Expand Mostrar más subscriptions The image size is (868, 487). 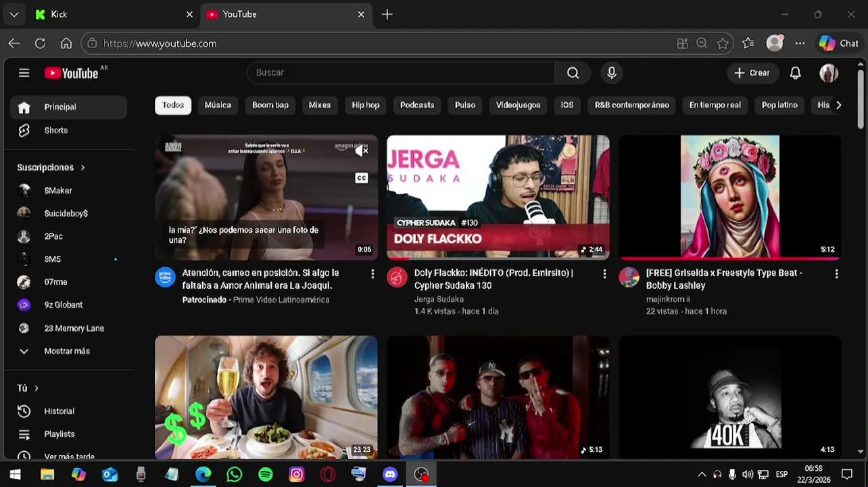(68, 351)
